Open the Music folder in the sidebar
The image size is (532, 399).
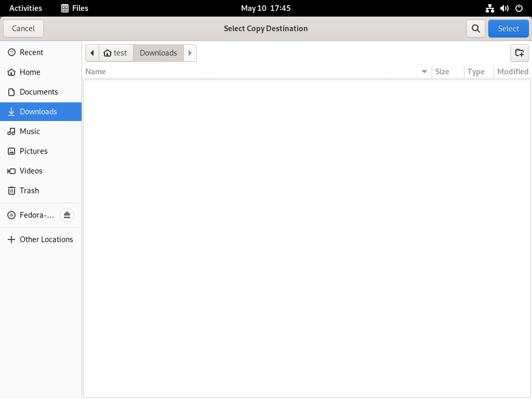(41, 131)
